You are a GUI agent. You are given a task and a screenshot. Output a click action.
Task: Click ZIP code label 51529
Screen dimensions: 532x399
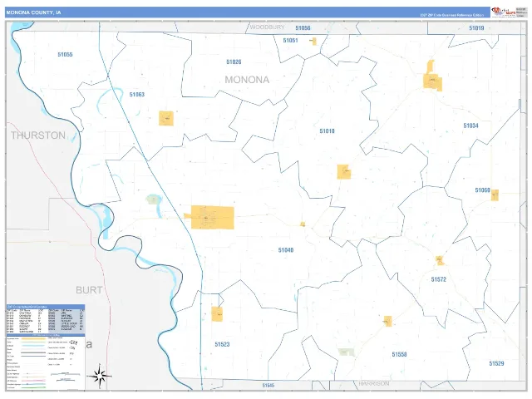tap(496, 363)
